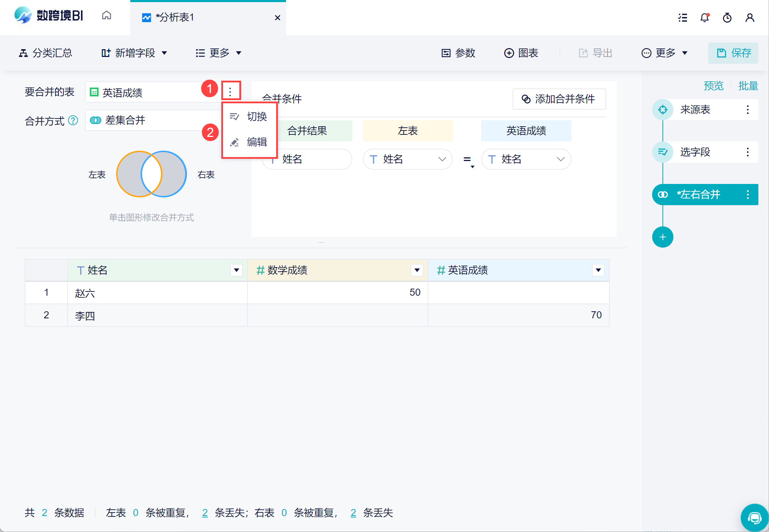Click the help icon beside 合并方式
Image resolution: width=769 pixels, height=532 pixels.
(73, 121)
